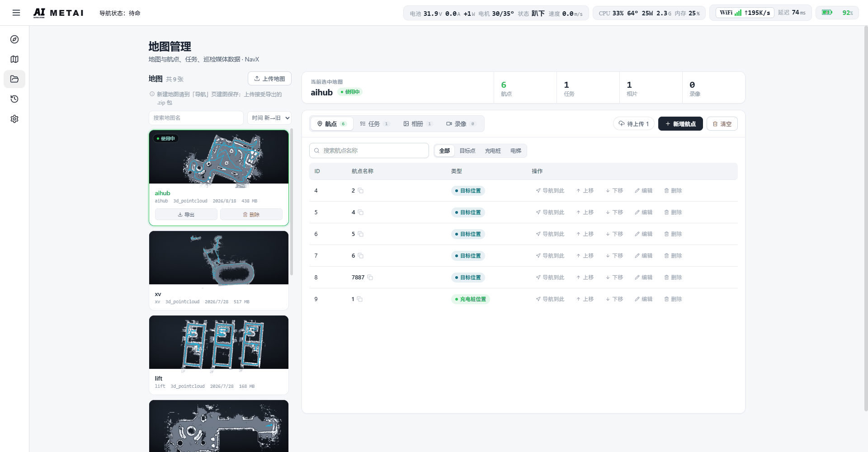Navigate to waypoint ID 9 charging dock
The image size is (868, 452).
click(x=550, y=299)
